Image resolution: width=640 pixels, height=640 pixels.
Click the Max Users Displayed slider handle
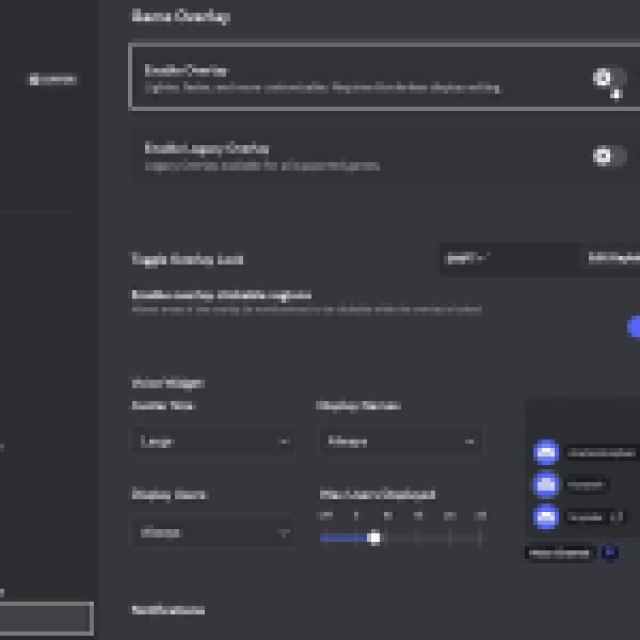[x=374, y=538]
